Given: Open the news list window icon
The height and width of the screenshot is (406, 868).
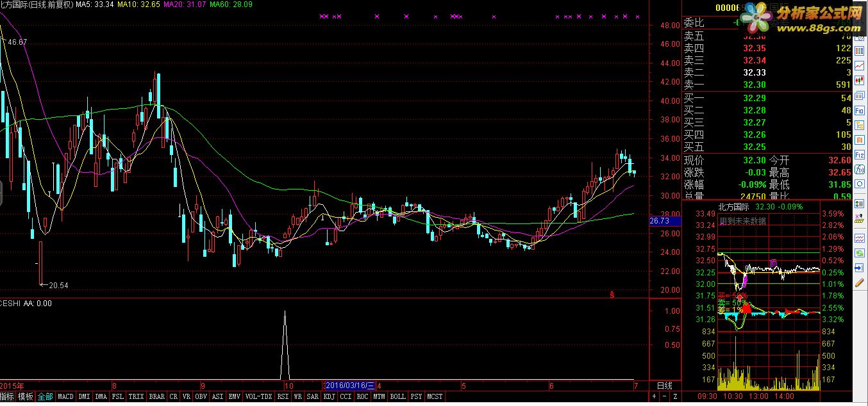Looking at the screenshot, I should 859,96.
